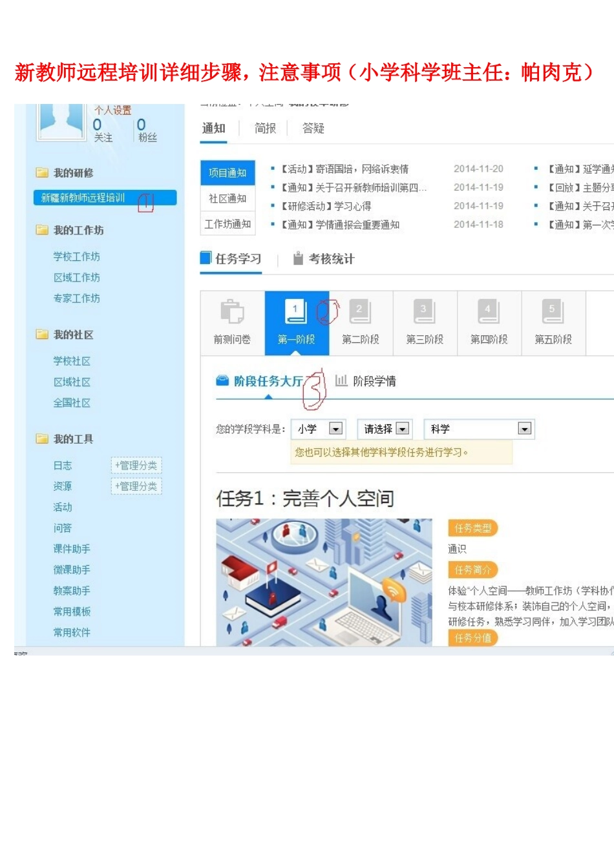Image resolution: width=614 pixels, height=868 pixels.
Task: Open the 小学 school stage dropdown
Action: point(319,429)
